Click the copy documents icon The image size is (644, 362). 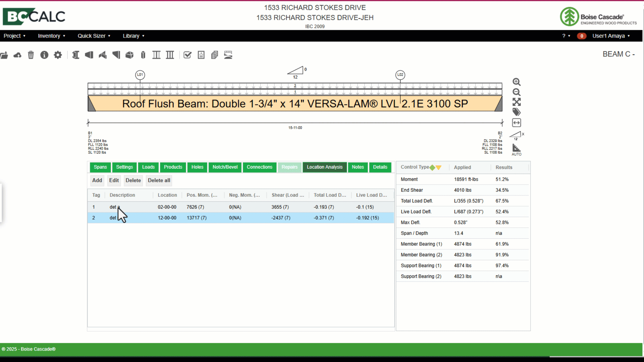(x=215, y=55)
